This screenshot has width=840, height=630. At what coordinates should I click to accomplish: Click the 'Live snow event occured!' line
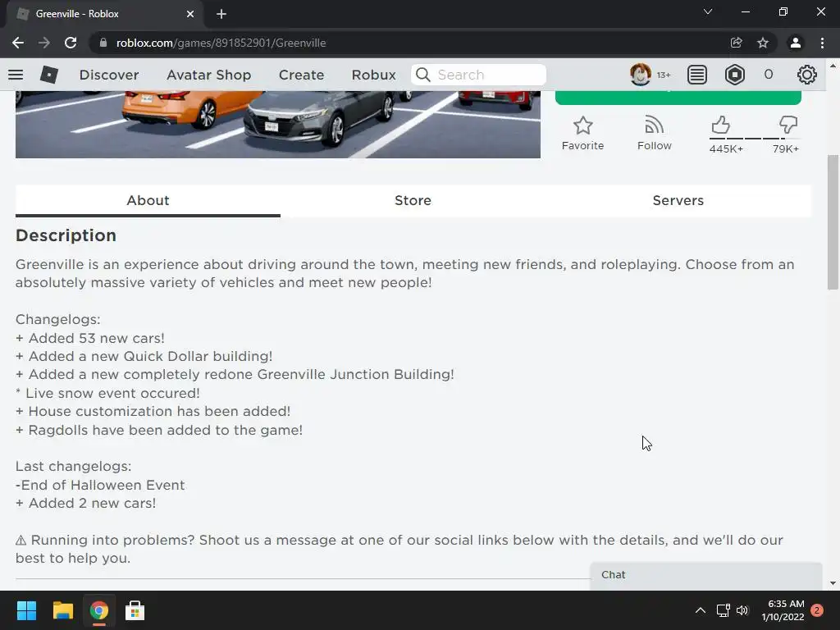107,393
